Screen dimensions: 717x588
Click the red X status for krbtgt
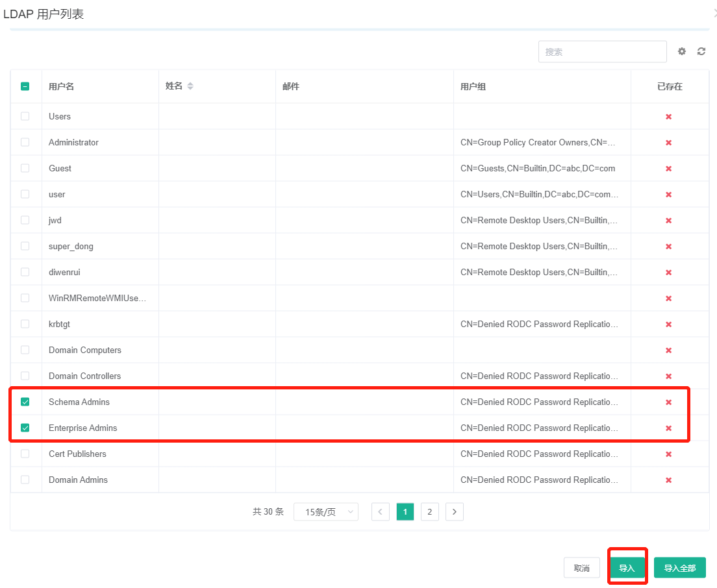tap(668, 324)
